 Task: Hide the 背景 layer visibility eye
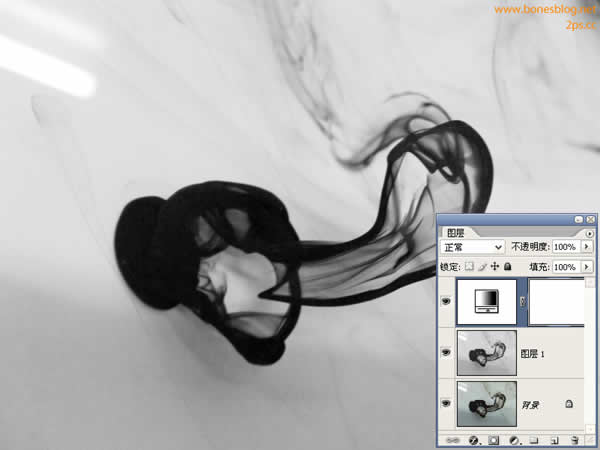tap(446, 403)
